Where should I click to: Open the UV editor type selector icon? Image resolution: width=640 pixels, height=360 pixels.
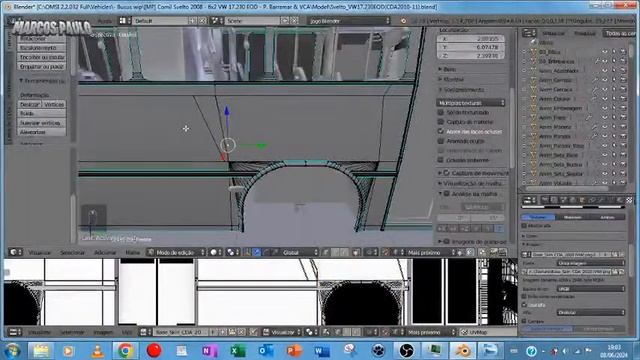coord(15,332)
